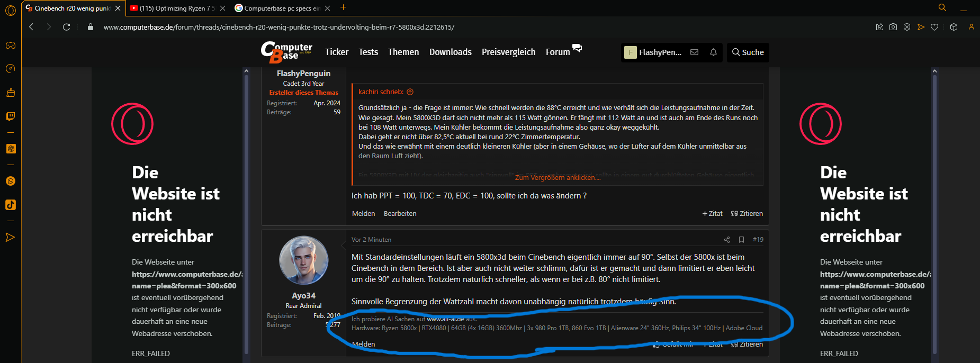
Task: Open the Downloads menu item
Action: tap(451, 52)
